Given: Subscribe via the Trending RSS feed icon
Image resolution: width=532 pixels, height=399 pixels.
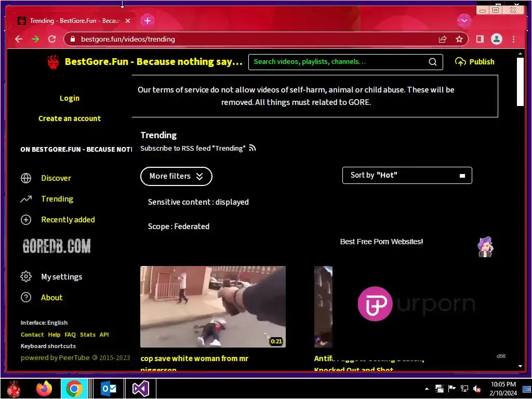Looking at the screenshot, I should click(x=252, y=148).
